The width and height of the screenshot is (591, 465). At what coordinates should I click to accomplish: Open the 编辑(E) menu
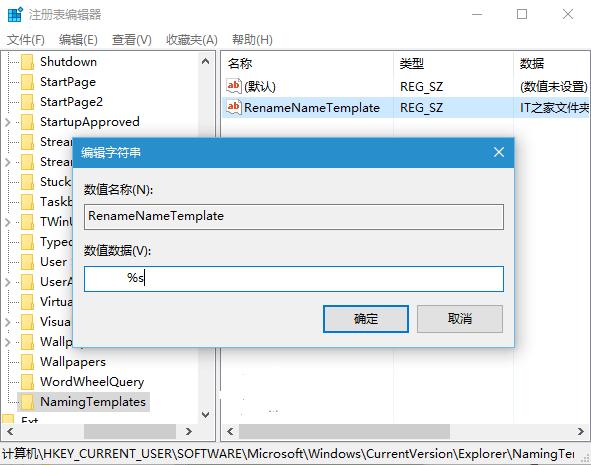[78, 40]
